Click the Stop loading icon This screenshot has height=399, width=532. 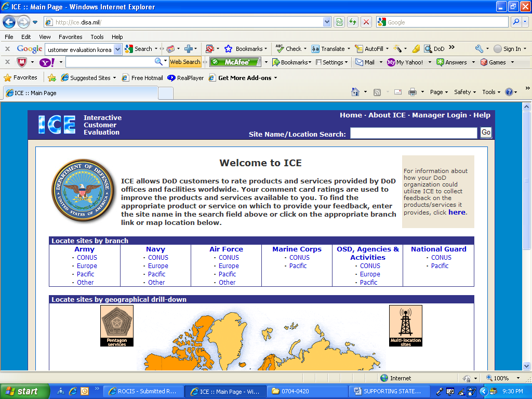pos(366,22)
